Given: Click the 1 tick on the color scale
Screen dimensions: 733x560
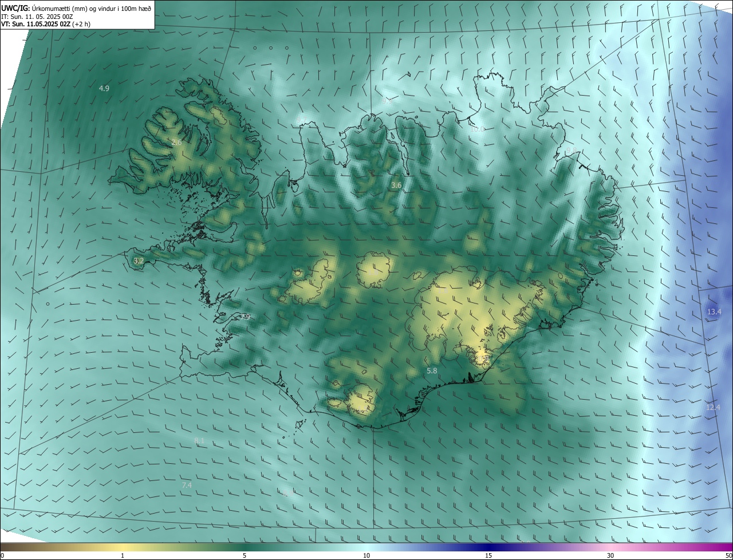Looking at the screenshot, I should [x=123, y=555].
